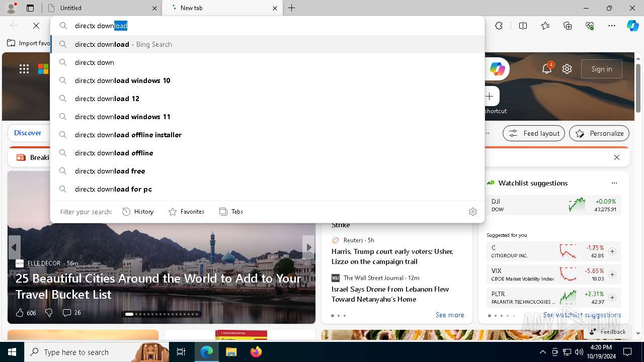
Task: Click the Personalize button
Action: tap(599, 133)
